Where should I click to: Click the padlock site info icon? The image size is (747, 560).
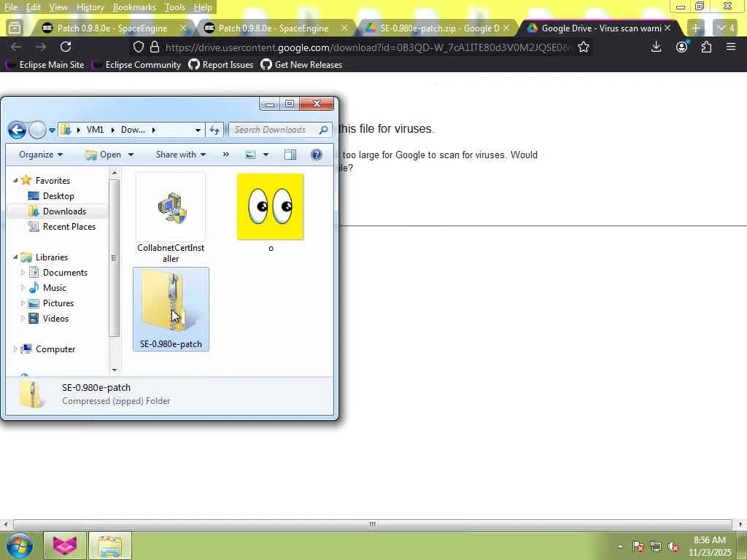(155, 47)
